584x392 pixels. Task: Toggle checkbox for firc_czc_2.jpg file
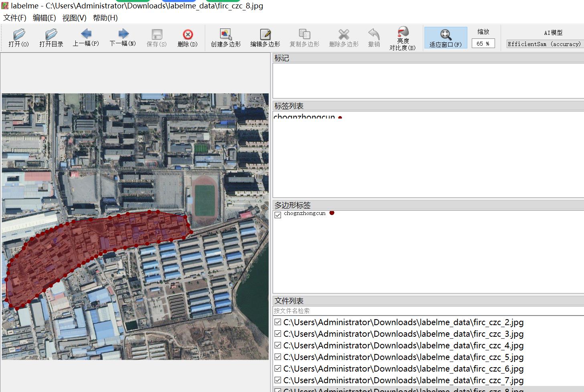click(278, 322)
